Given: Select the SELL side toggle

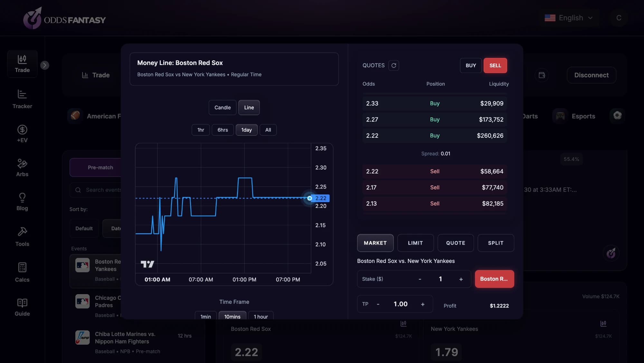Looking at the screenshot, I should pos(495,65).
